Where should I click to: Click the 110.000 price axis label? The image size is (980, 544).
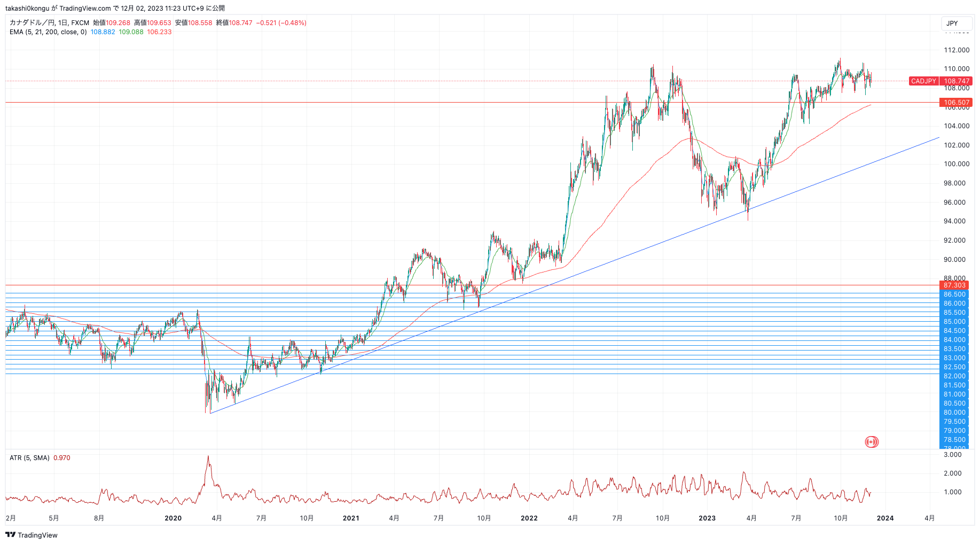click(957, 69)
